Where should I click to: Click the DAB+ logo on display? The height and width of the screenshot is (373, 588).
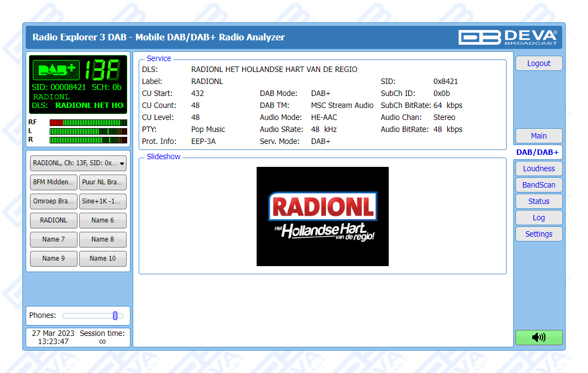(56, 70)
